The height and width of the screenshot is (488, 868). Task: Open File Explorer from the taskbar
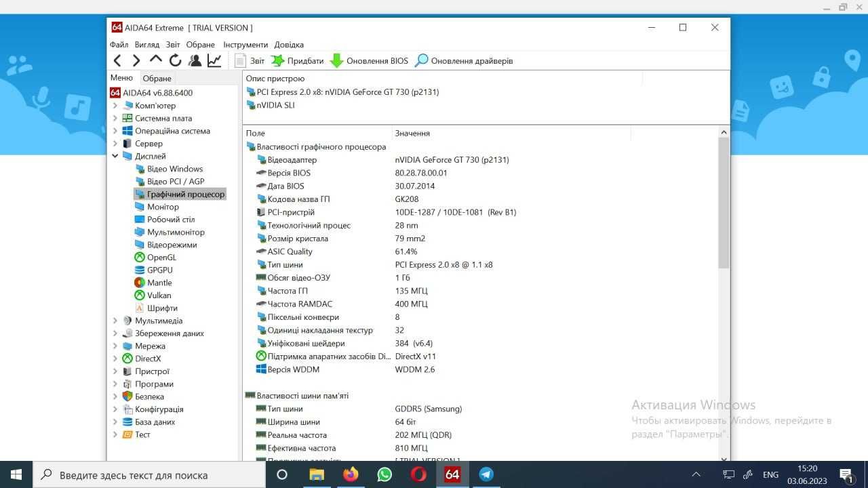pos(317,474)
